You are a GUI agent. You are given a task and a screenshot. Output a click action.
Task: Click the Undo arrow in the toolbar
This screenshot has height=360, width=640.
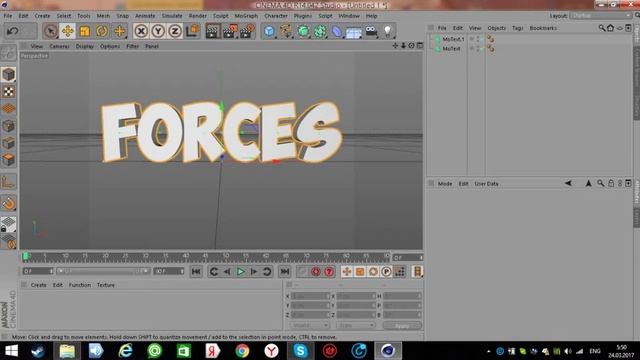[13, 31]
